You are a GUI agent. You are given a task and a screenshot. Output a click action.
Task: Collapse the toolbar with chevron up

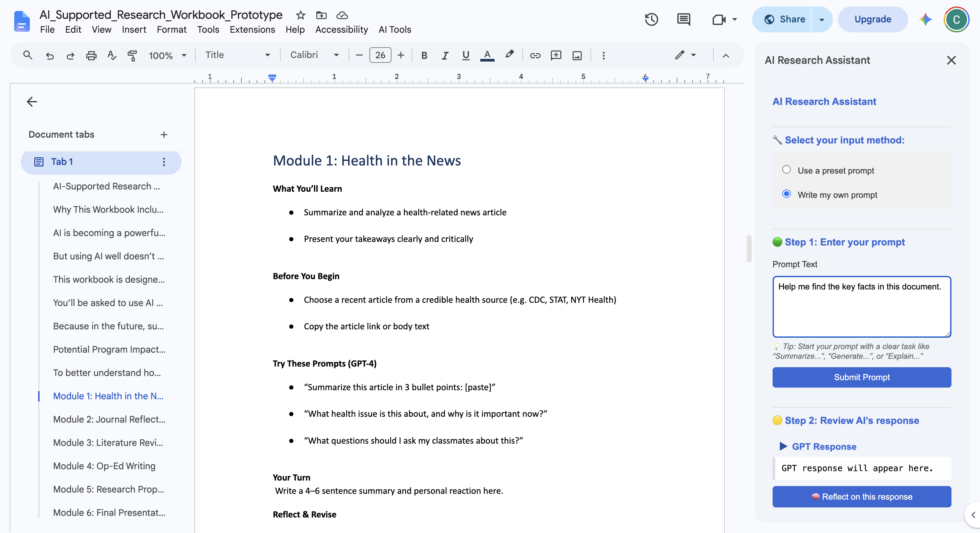click(726, 55)
